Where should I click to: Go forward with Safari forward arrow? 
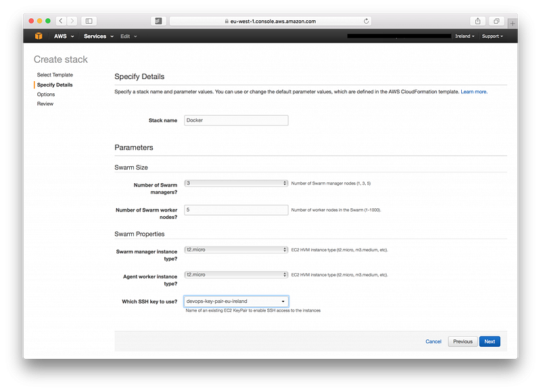[72, 21]
